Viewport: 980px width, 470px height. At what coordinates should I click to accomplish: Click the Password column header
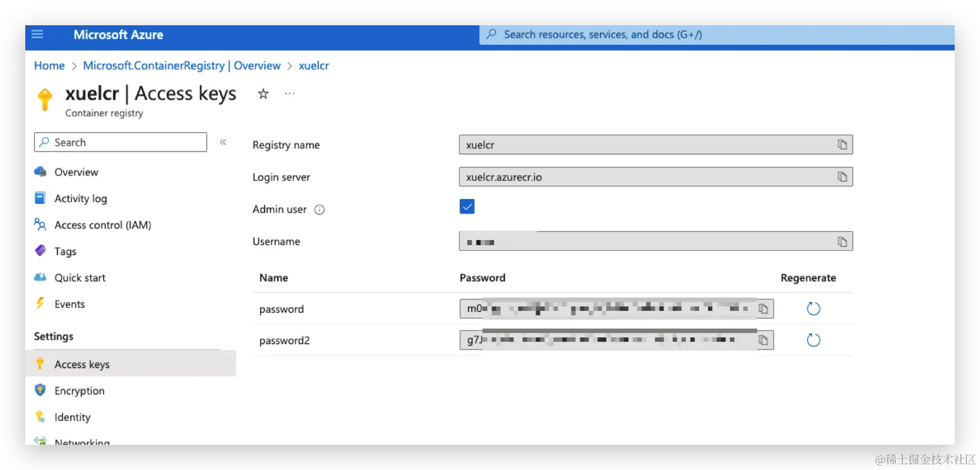coord(482,278)
